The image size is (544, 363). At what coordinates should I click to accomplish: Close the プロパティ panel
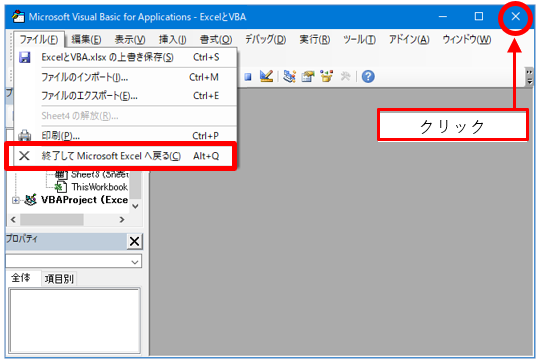point(135,241)
